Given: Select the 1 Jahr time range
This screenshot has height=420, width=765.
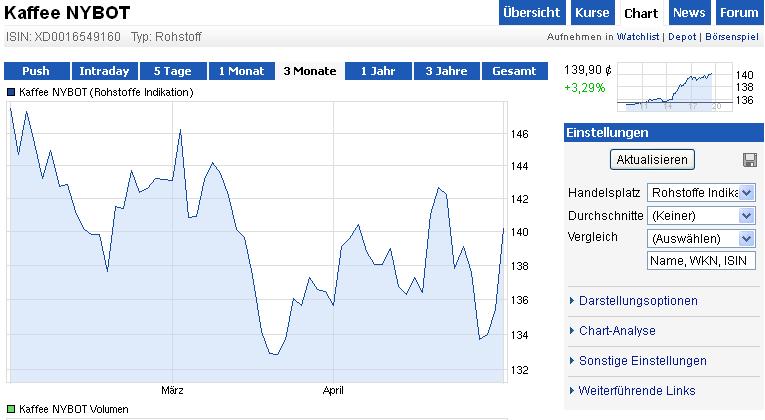Looking at the screenshot, I should click(376, 71).
